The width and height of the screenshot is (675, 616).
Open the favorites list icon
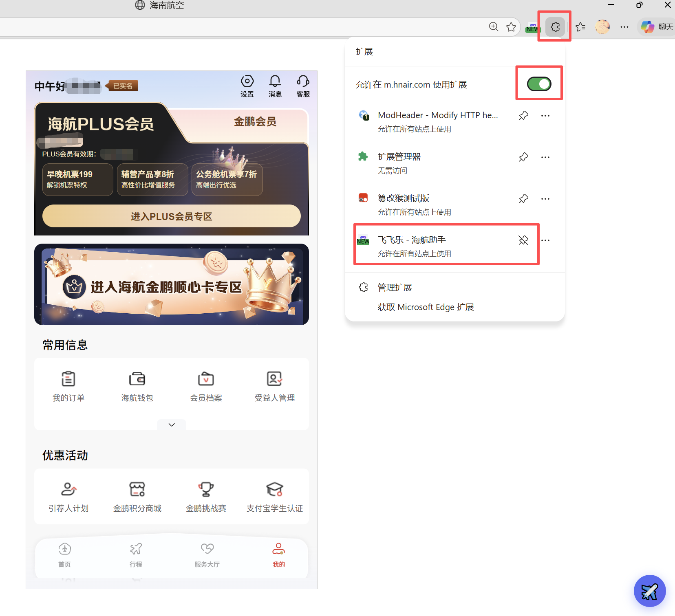tap(580, 27)
